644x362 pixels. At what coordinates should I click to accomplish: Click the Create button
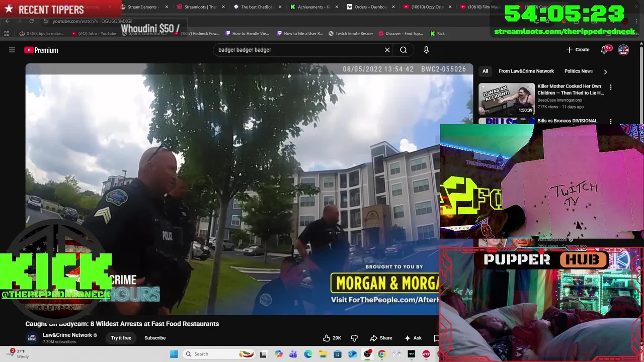(x=578, y=50)
